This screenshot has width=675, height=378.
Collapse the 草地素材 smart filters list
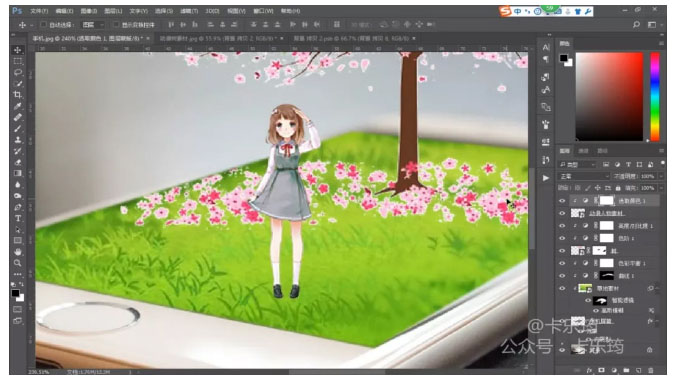click(x=657, y=288)
